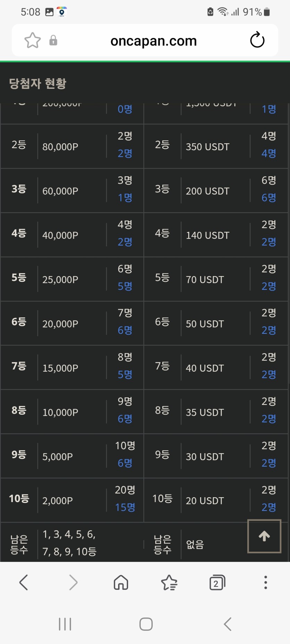The height and width of the screenshot is (644, 290).
Task: Tap the 10등 20 USDT row
Action: pos(216,500)
